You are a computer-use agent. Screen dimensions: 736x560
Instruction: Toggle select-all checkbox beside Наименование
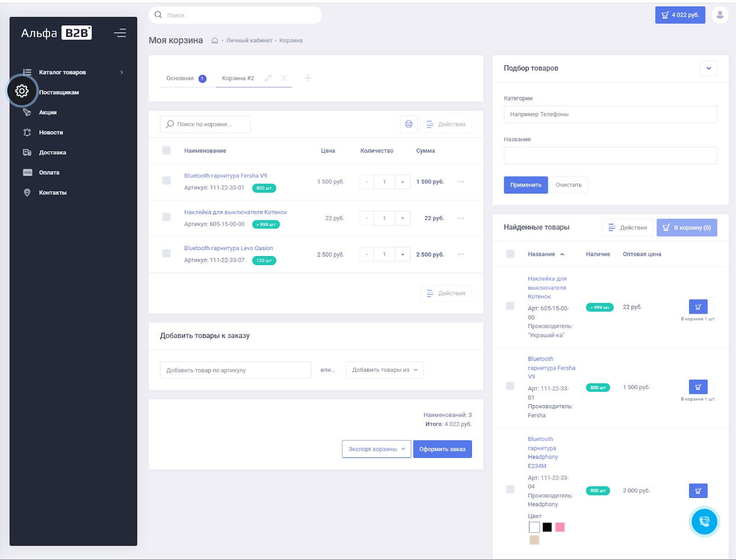click(x=167, y=150)
